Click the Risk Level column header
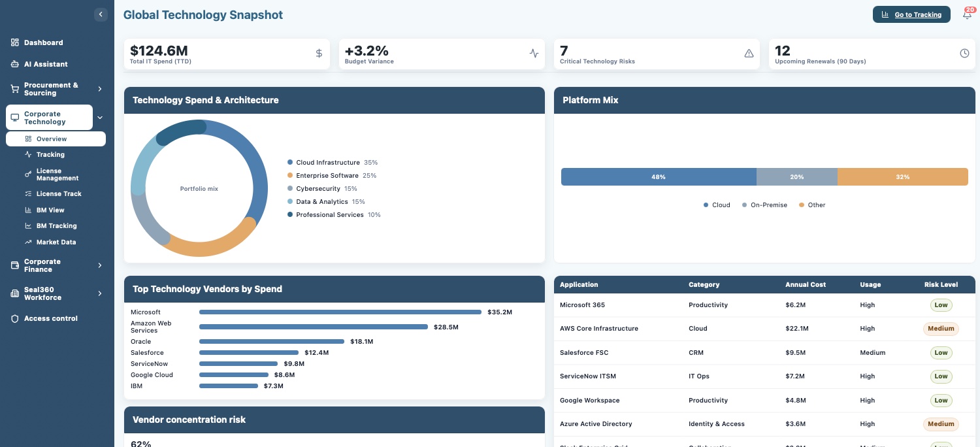Image resolution: width=980 pixels, height=447 pixels. tap(941, 285)
